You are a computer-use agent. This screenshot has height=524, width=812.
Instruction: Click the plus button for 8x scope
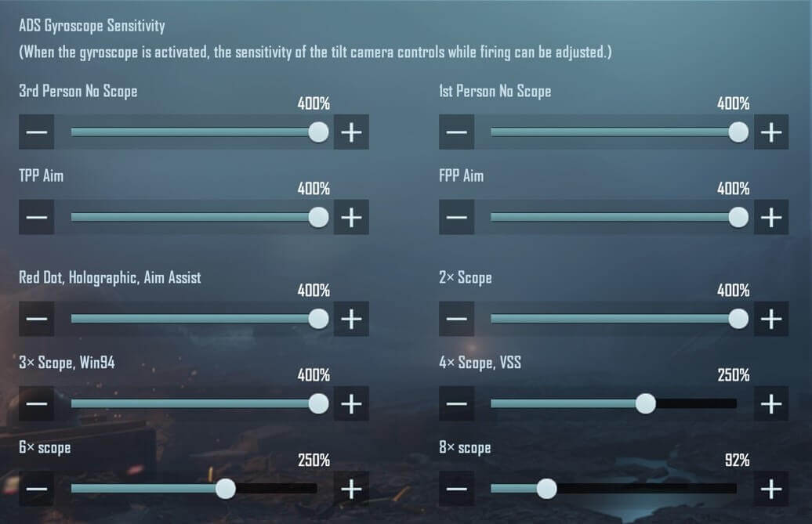771,489
